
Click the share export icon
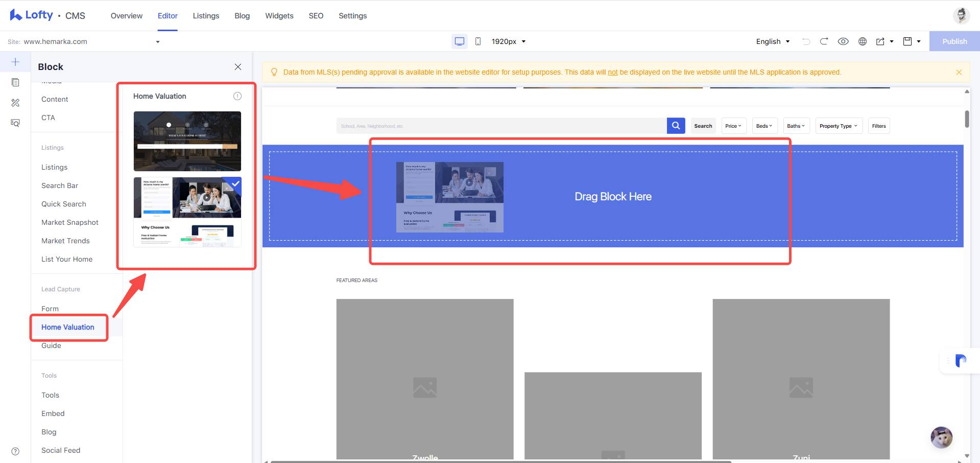point(880,41)
